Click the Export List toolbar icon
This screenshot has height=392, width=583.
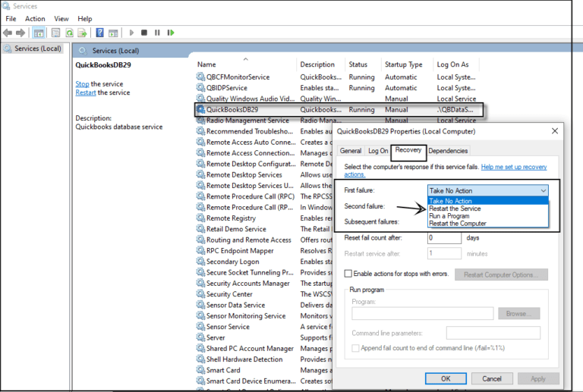(82, 33)
